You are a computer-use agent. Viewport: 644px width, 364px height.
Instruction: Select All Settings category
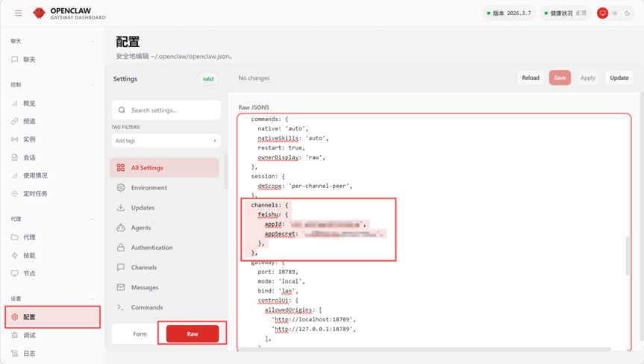(x=164, y=168)
